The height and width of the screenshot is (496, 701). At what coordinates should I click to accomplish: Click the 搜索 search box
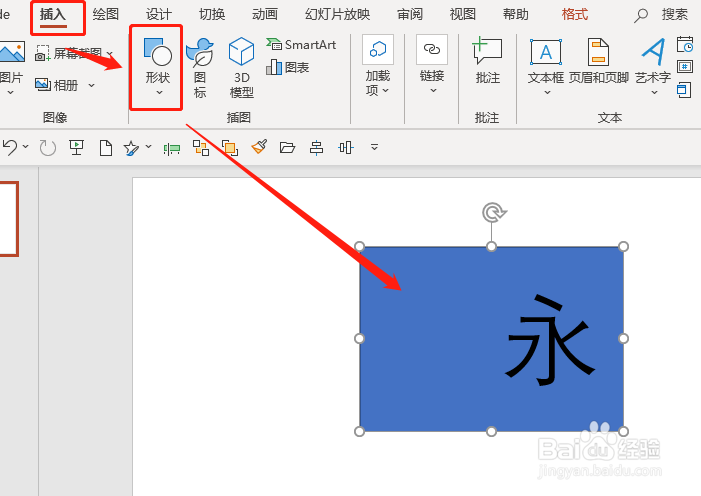pos(662,14)
